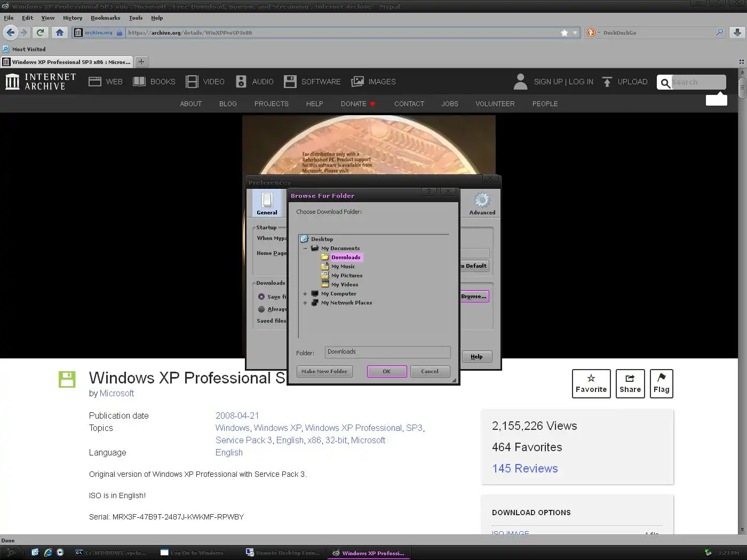
Task: Open the History menu
Action: (x=73, y=18)
